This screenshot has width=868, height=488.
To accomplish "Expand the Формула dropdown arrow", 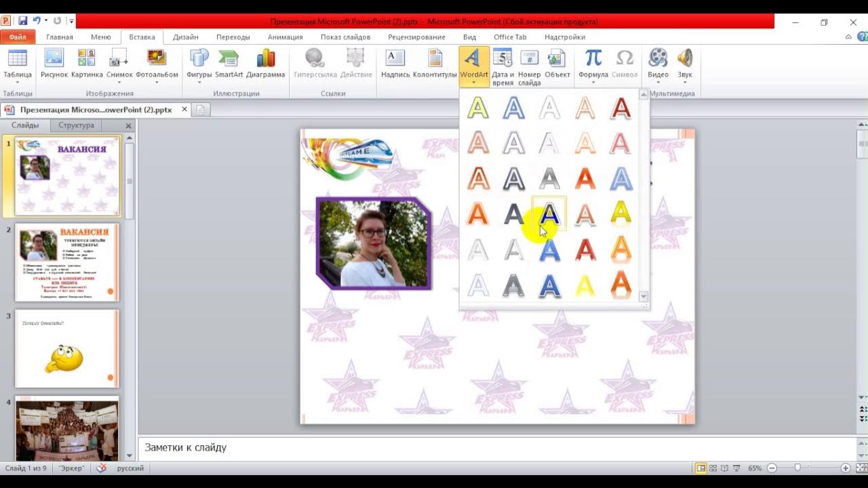I will [x=593, y=83].
